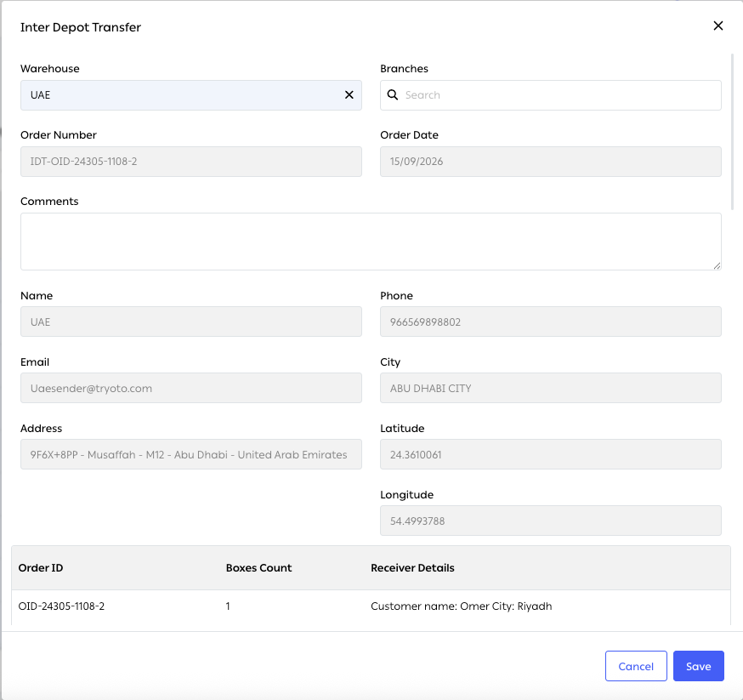This screenshot has height=700, width=743.
Task: Click receiver details 'Customer name: Omer City: Riyadh'
Action: [462, 606]
